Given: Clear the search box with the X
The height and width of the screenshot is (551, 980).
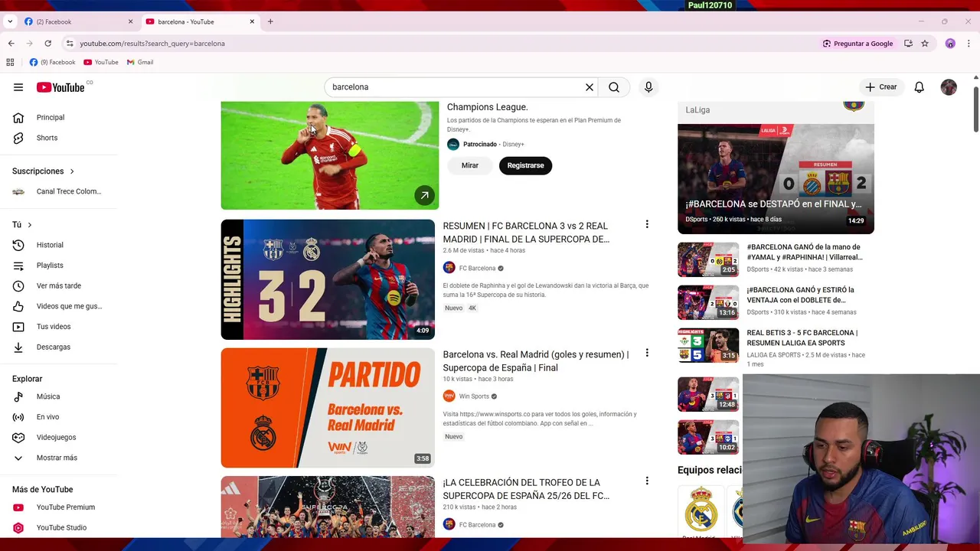Looking at the screenshot, I should pos(590,87).
